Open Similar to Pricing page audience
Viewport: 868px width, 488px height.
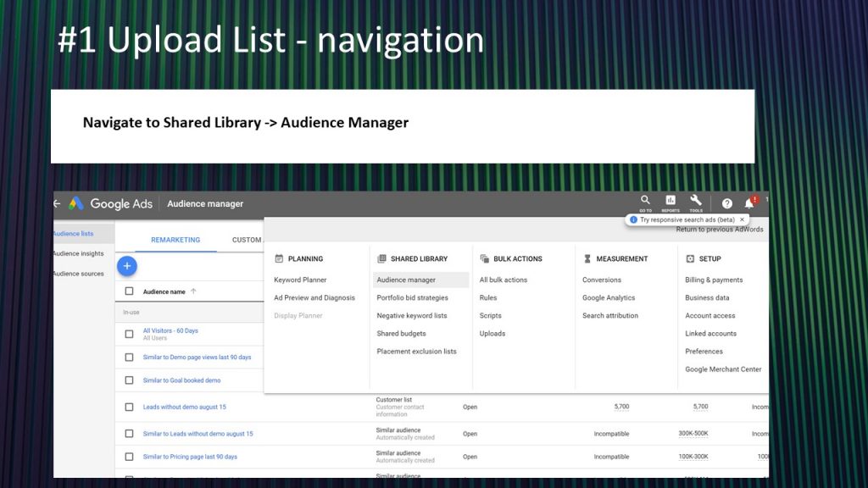point(190,457)
